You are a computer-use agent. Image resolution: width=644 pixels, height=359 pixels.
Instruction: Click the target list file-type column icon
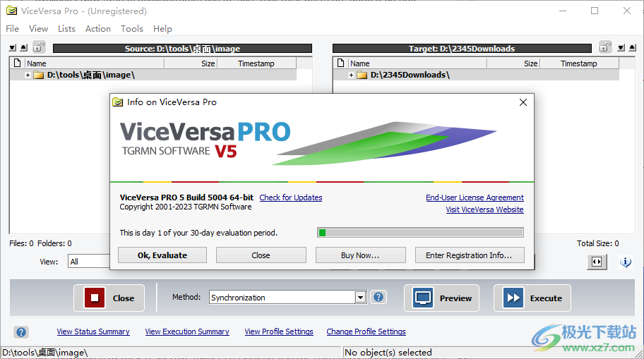(x=340, y=63)
